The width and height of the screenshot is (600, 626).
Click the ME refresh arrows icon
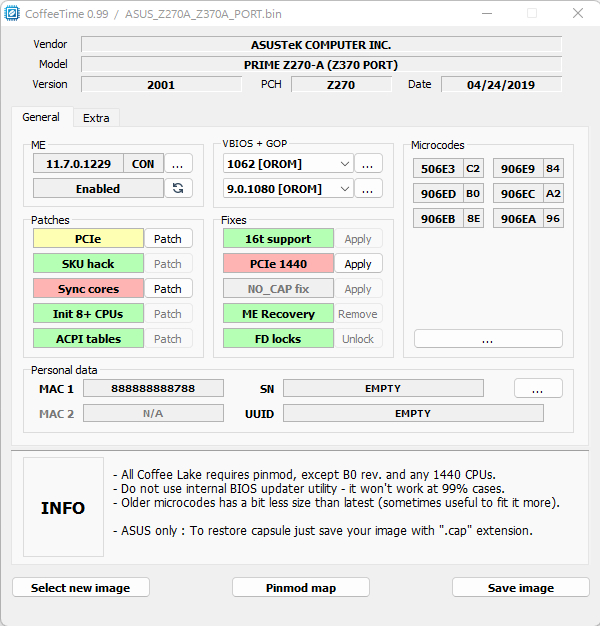178,188
